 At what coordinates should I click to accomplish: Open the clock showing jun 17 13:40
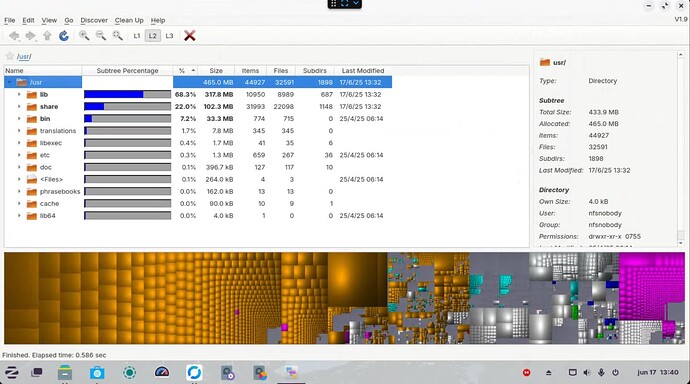pyautogui.click(x=657, y=373)
